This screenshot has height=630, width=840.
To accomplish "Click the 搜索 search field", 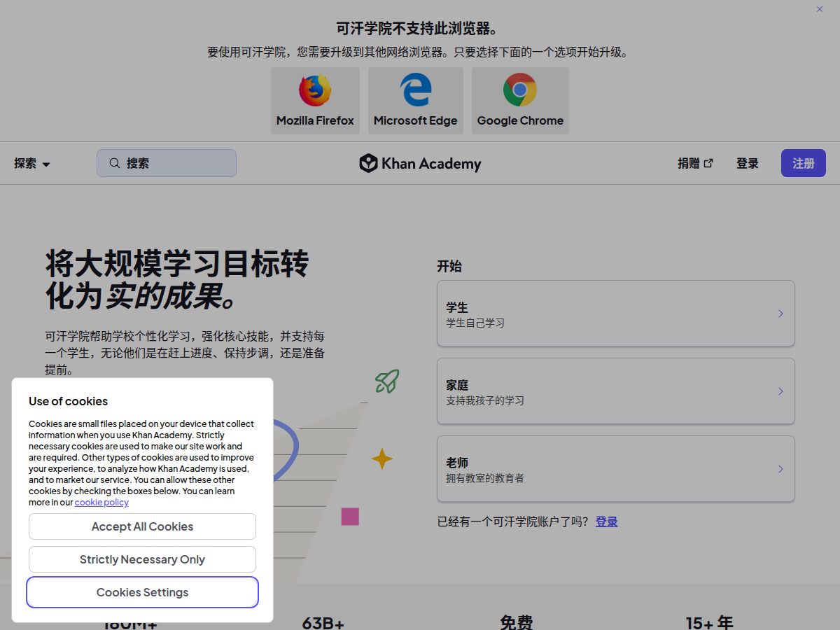I will 167,163.
